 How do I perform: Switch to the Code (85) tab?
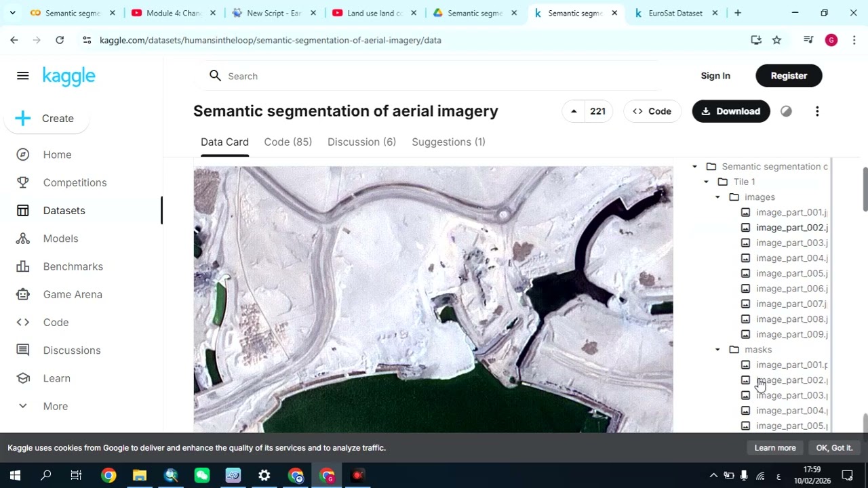(x=288, y=142)
